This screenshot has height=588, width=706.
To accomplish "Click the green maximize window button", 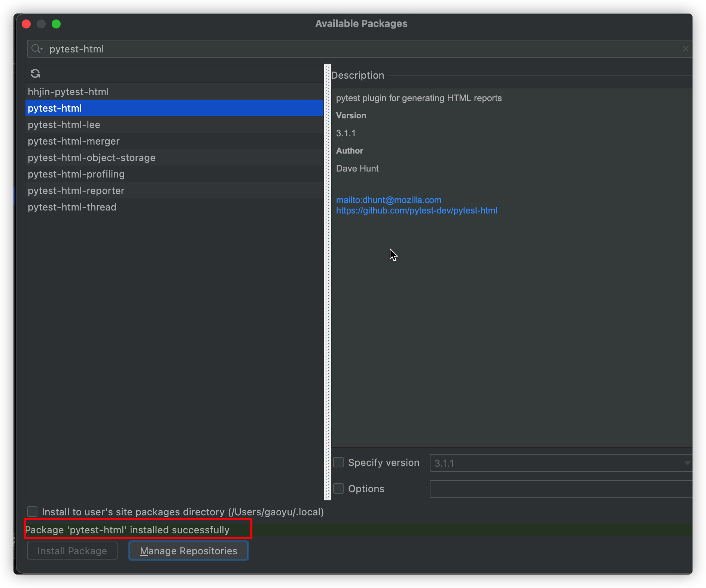I will [56, 24].
